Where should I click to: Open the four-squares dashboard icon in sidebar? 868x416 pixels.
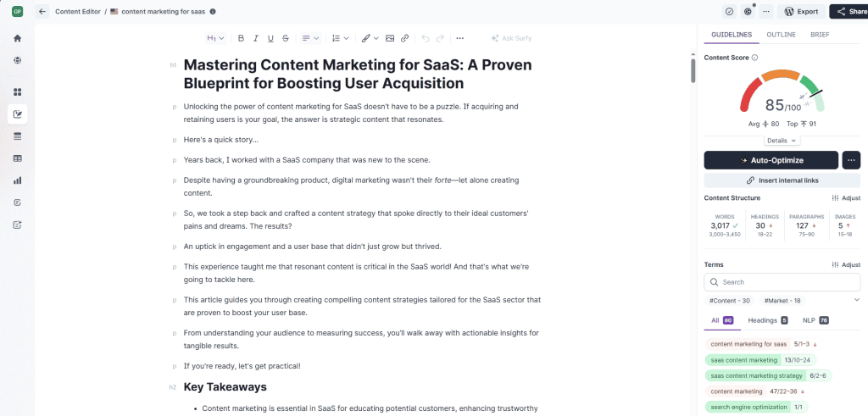[x=17, y=92]
